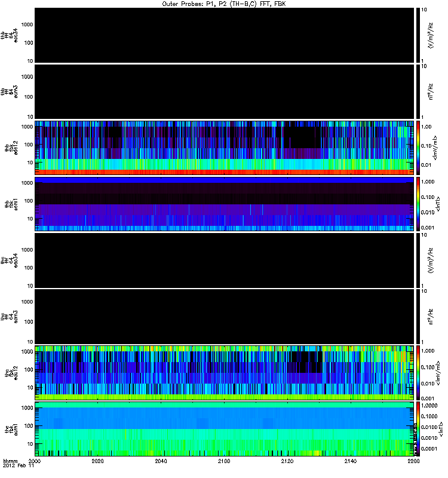Click the empty thc fft edc34 panel
Image resolution: width=448 pixels, height=478 pixels.
224,260
